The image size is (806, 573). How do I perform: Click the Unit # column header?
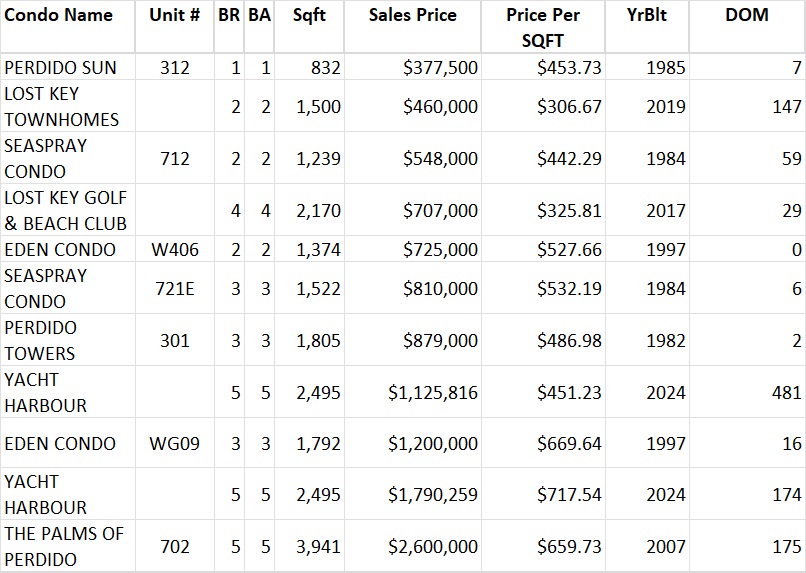174,16
